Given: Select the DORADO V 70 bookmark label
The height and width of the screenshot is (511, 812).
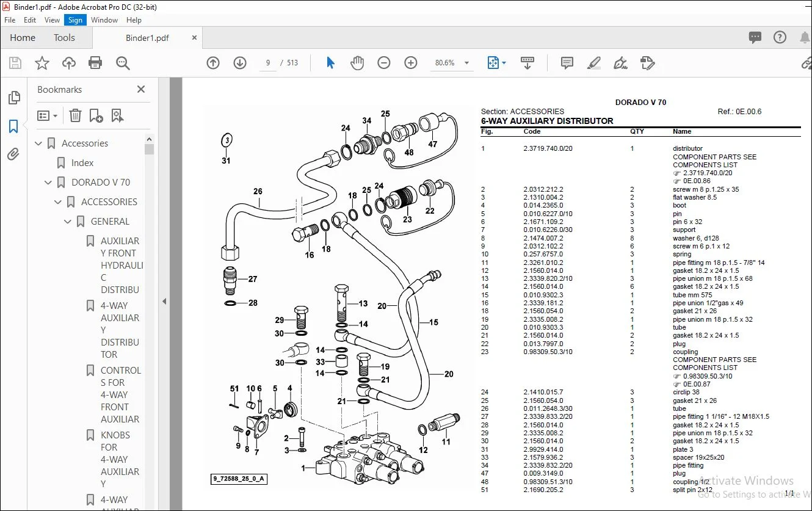Looking at the screenshot, I should point(101,183).
